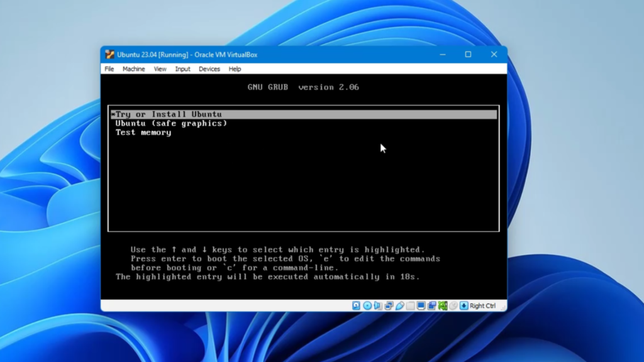Click the keyboard capture arrow icon
The height and width of the screenshot is (362, 644).
464,305
